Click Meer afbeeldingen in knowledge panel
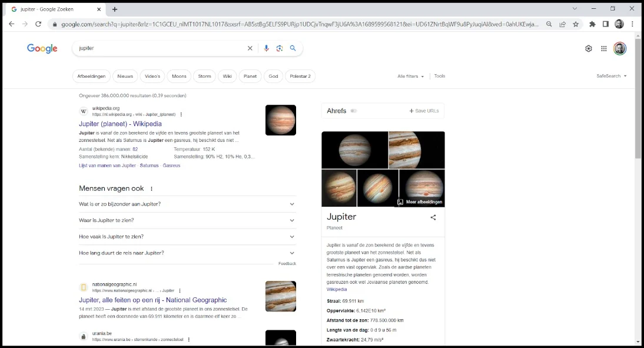644x348 pixels. [420, 202]
